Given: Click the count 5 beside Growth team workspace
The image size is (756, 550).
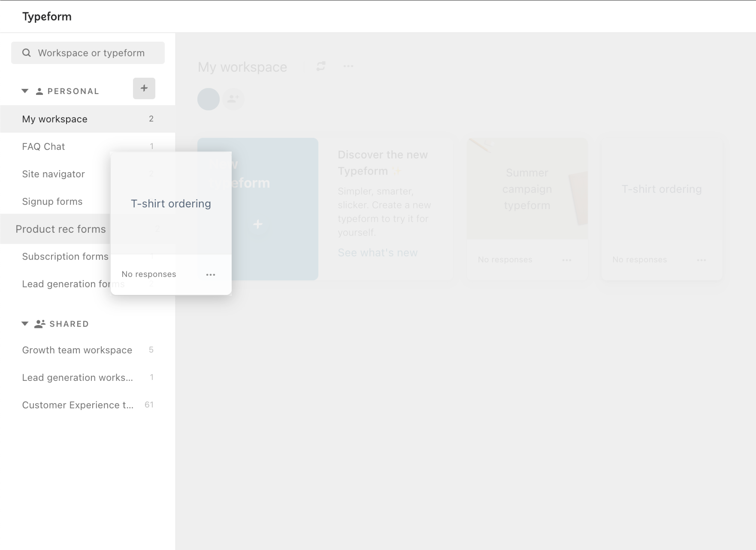Looking at the screenshot, I should pyautogui.click(x=151, y=349).
